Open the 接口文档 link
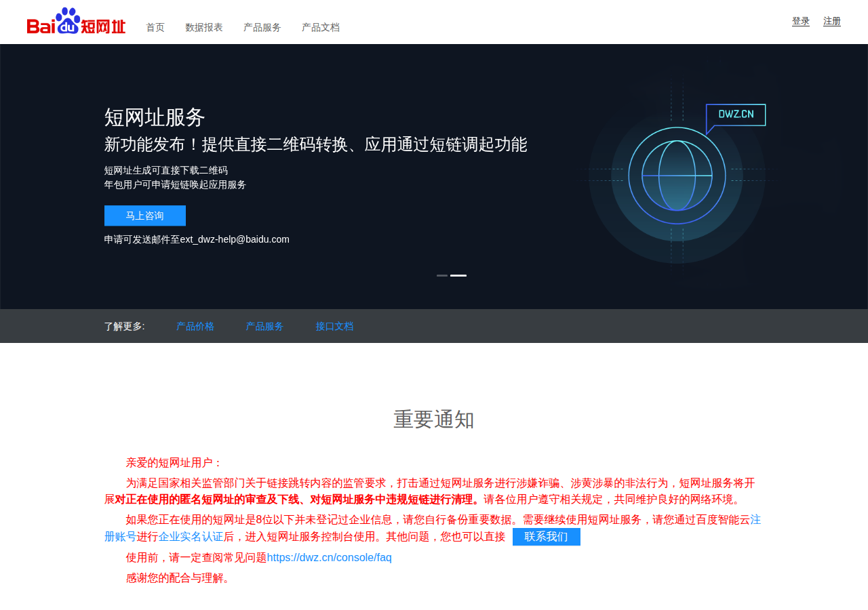The image size is (868, 610). point(334,326)
